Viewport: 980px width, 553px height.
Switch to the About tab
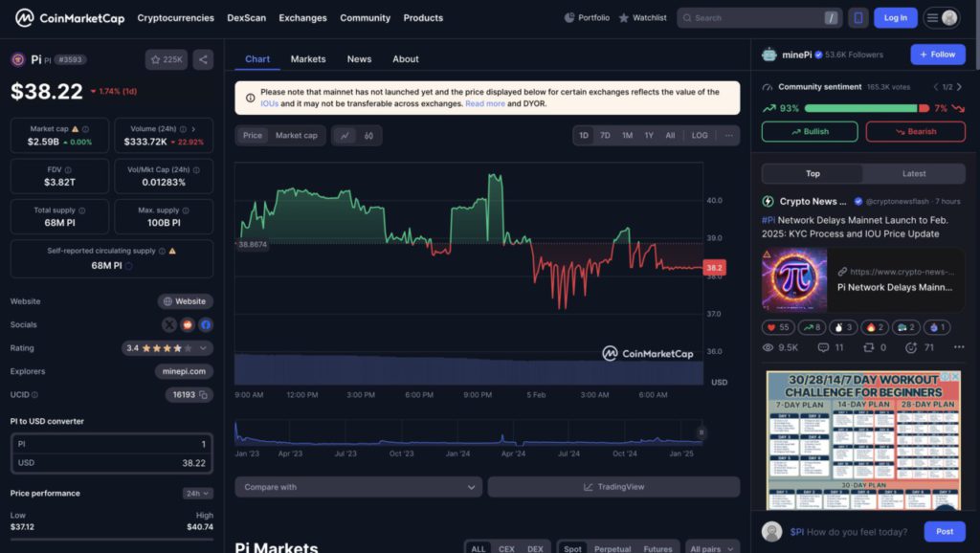coord(406,59)
